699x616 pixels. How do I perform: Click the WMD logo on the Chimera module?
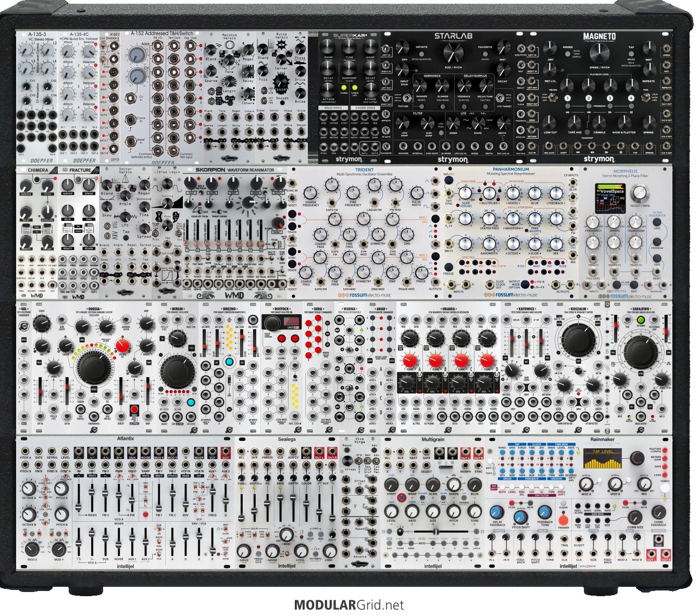click(36, 296)
